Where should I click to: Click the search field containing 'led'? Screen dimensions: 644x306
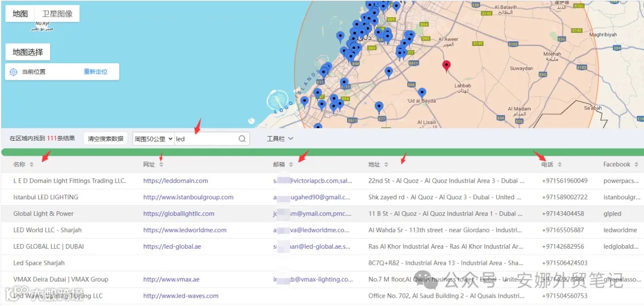coord(206,139)
